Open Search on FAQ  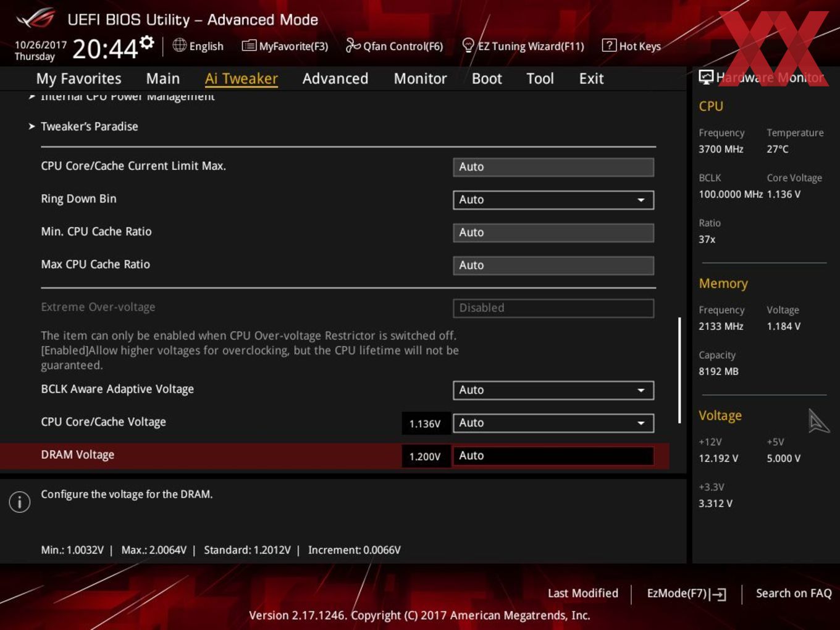tap(794, 593)
